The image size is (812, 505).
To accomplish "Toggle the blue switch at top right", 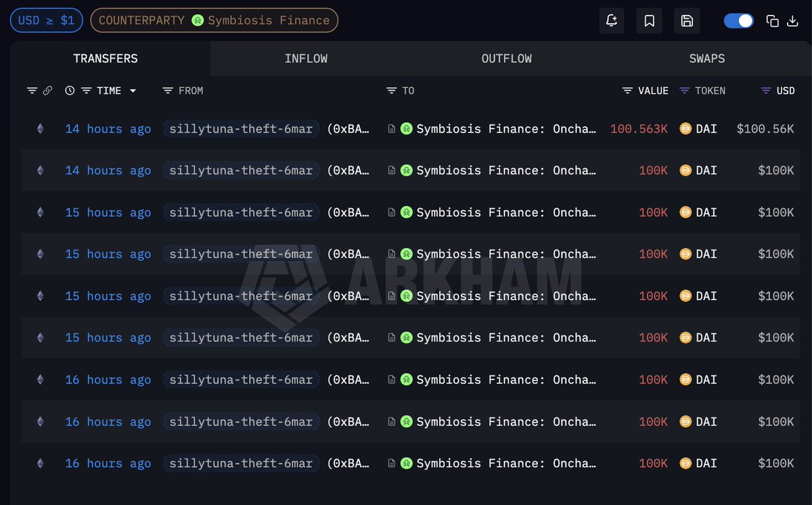I will pos(738,21).
